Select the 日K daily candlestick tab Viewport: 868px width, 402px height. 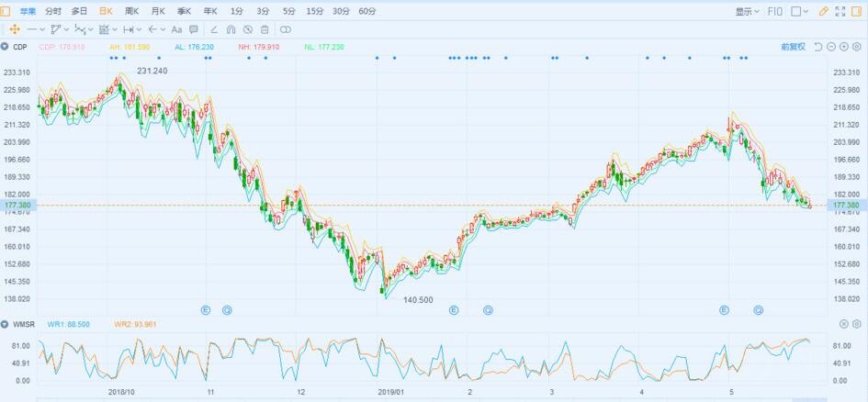click(106, 11)
